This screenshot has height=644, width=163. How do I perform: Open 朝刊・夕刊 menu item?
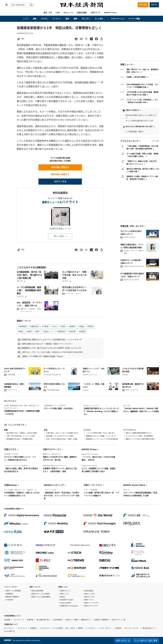pos(48,13)
